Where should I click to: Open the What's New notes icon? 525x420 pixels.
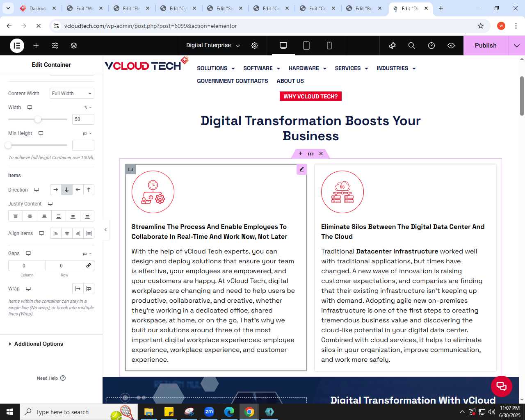[x=392, y=46]
